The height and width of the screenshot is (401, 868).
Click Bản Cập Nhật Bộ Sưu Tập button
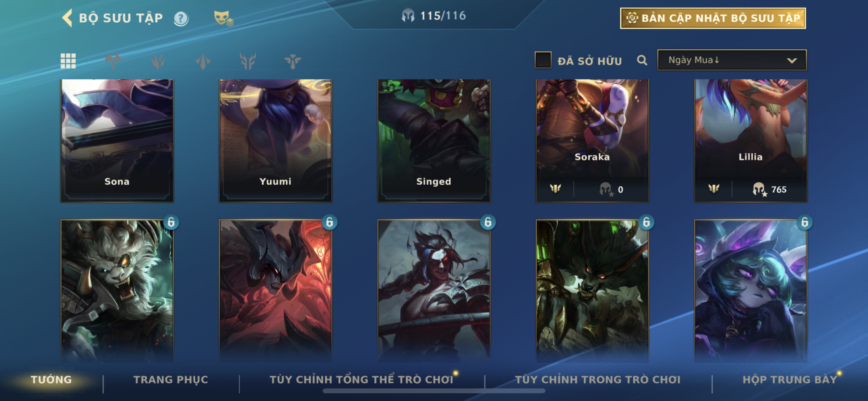[713, 18]
